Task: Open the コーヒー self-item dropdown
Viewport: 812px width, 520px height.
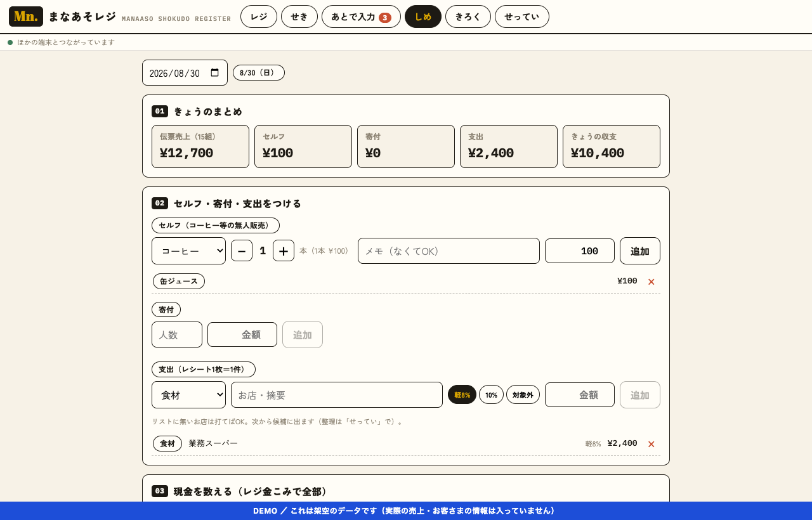Action: [x=188, y=250]
